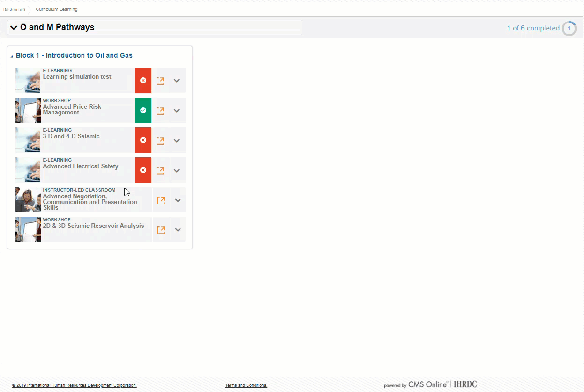Open launch icon for Advanced Price Risk Management

160,111
